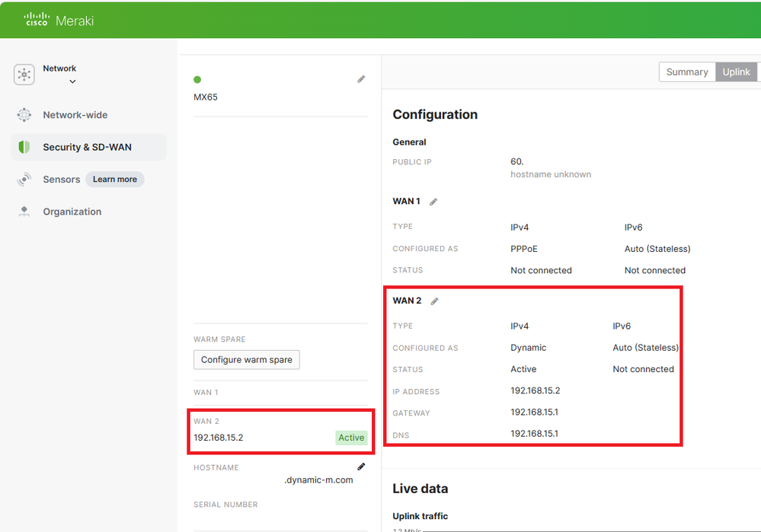Click the WAN 2 gateway 192.168.15.1 value

(x=535, y=413)
